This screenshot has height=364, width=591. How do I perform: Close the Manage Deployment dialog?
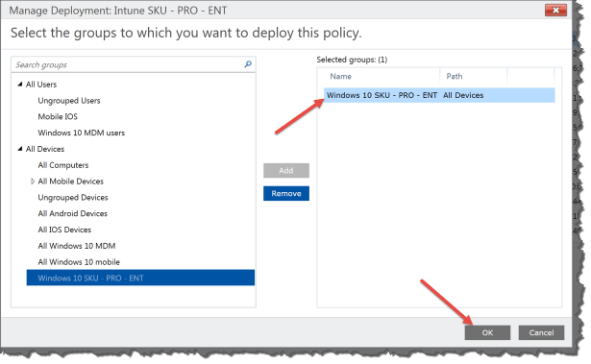[x=555, y=11]
